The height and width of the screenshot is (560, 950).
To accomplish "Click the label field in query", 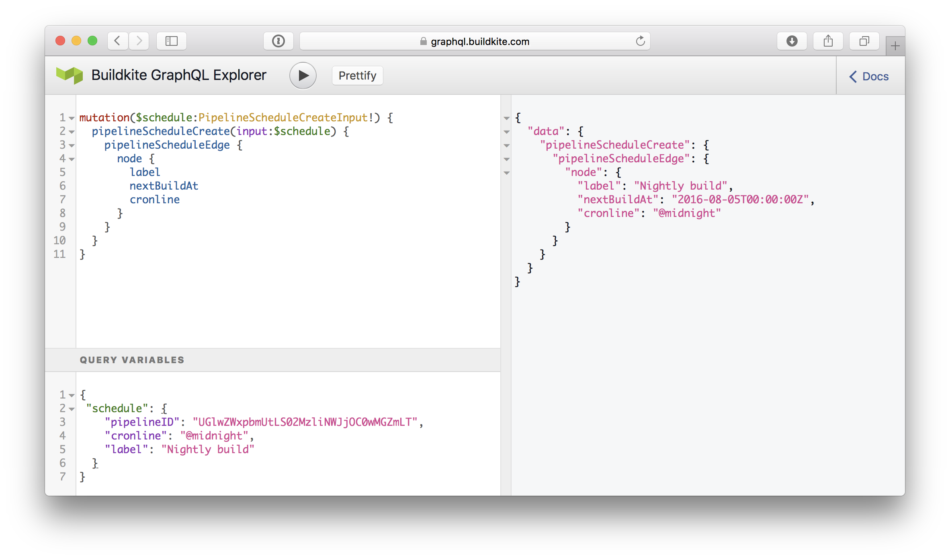I will point(145,172).
